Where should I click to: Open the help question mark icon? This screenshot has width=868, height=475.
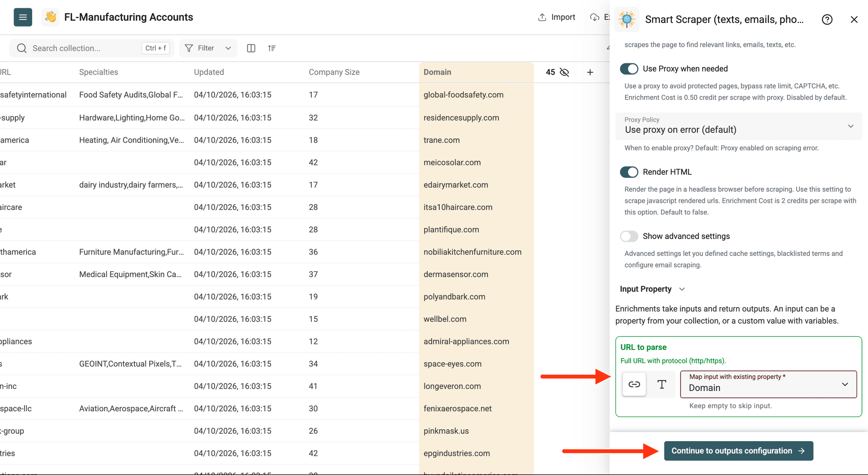click(x=827, y=20)
